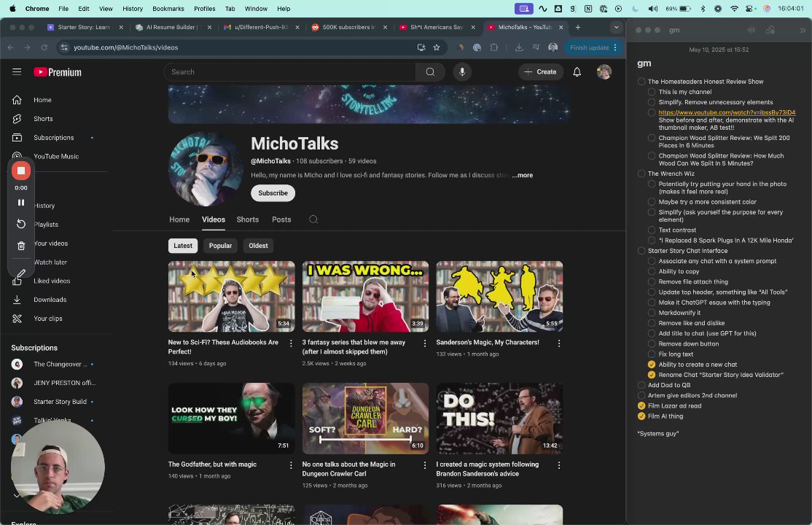Go back in Chrome
The image size is (812, 525).
click(10, 47)
